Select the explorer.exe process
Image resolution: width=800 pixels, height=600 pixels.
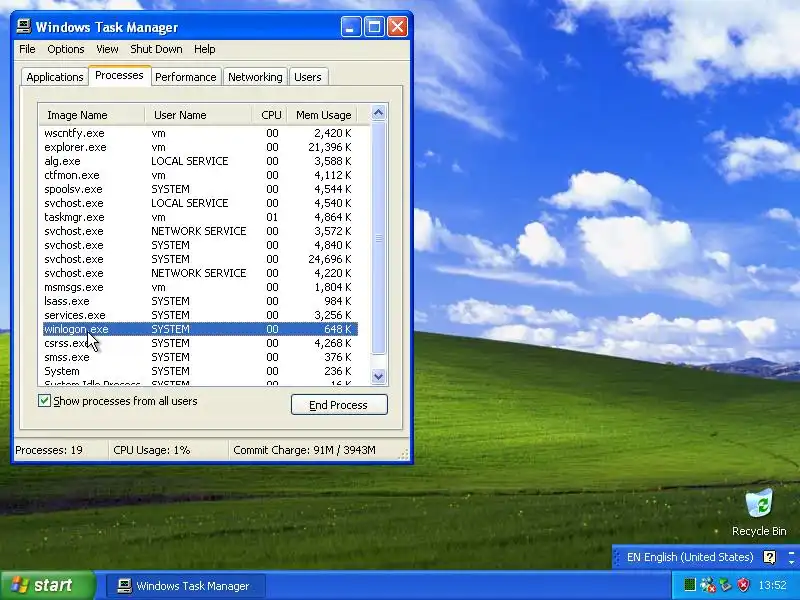201,147
